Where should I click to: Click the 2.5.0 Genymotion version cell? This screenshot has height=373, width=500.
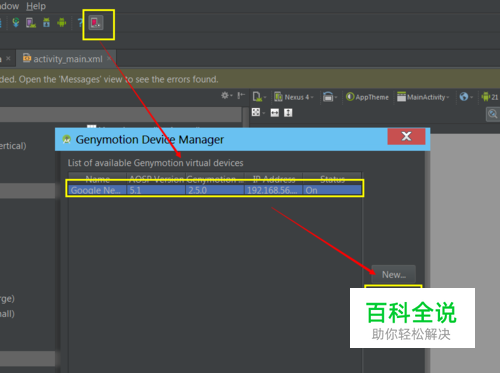click(x=215, y=190)
